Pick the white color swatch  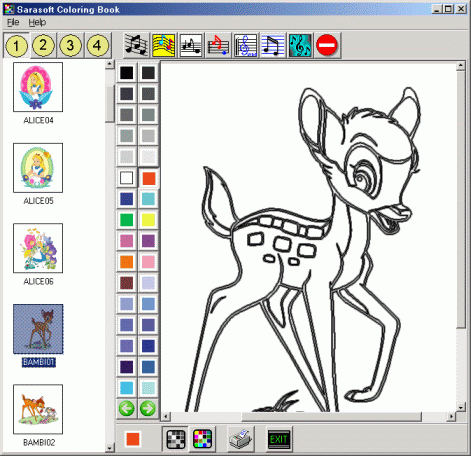[x=126, y=178]
